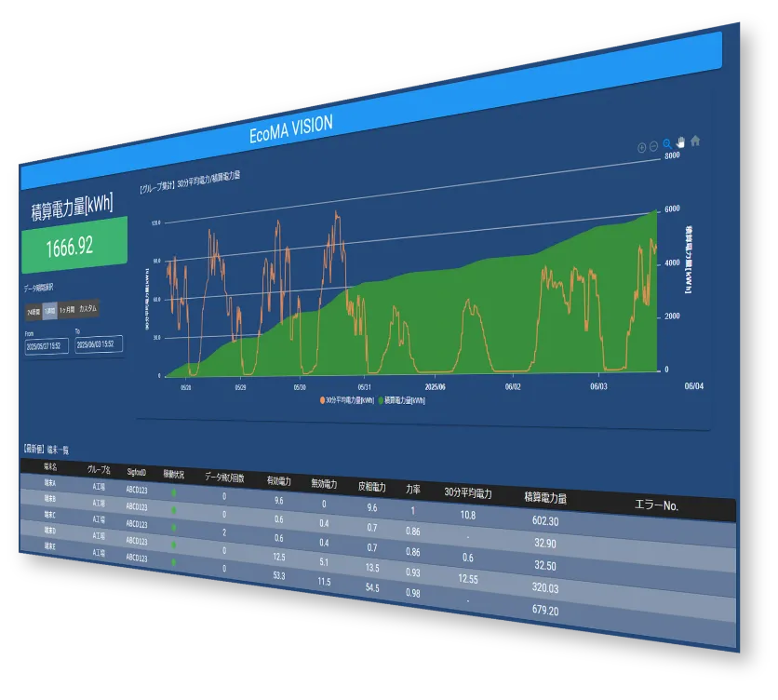The width and height of the screenshot is (778, 700).
Task: Click the 32.90 cumulative energy value
Action: 545,543
